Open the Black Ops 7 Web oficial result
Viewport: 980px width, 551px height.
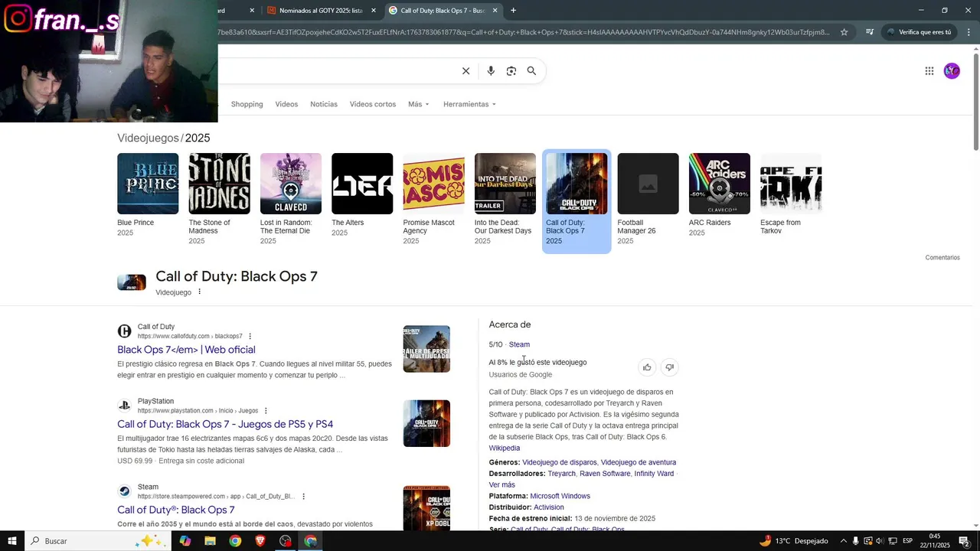tap(186, 350)
